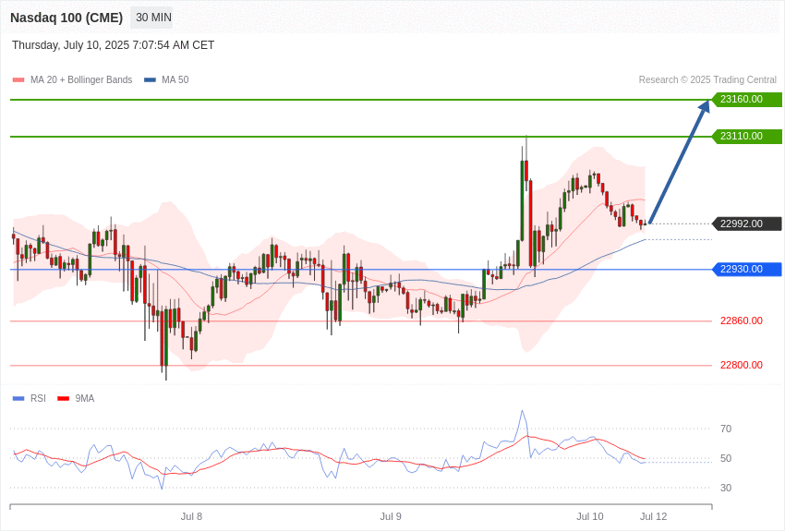Click the RSI 50 axis label
785x532 pixels.
tap(726, 458)
